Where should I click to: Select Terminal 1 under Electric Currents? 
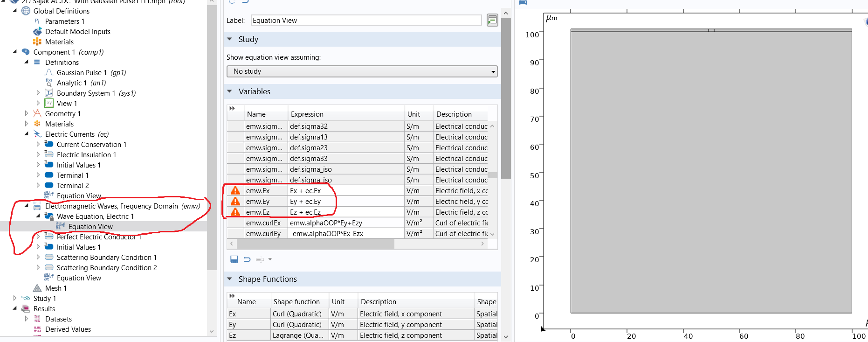click(72, 175)
